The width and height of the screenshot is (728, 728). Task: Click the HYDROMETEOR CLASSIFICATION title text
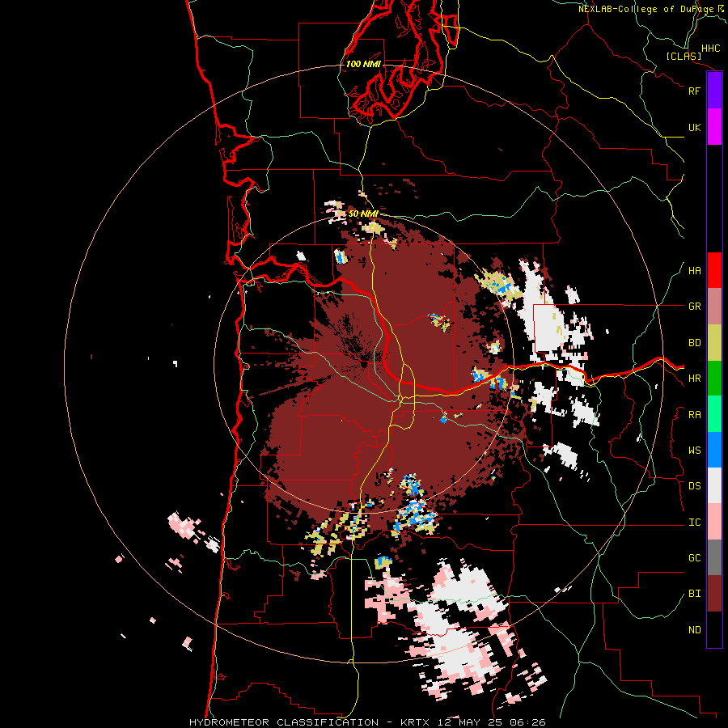pyautogui.click(x=284, y=722)
